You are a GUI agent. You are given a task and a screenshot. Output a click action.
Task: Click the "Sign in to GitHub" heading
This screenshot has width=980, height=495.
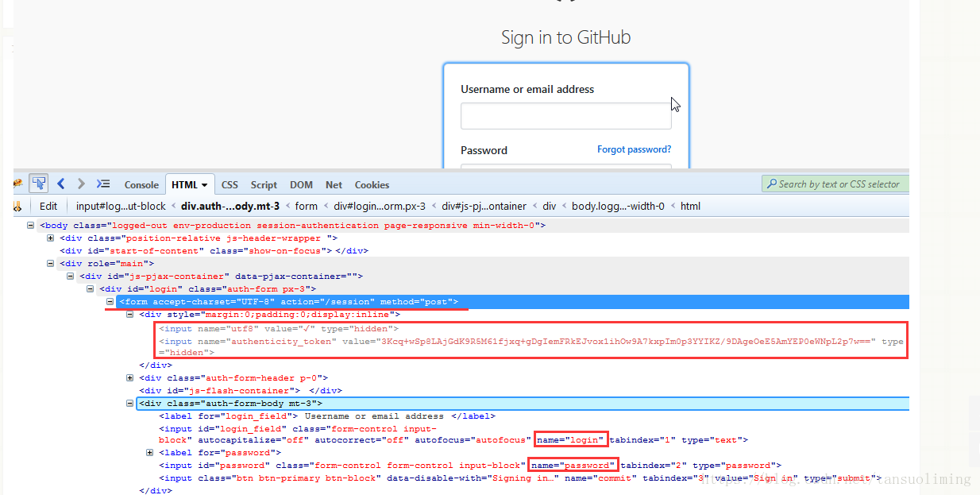tap(565, 37)
